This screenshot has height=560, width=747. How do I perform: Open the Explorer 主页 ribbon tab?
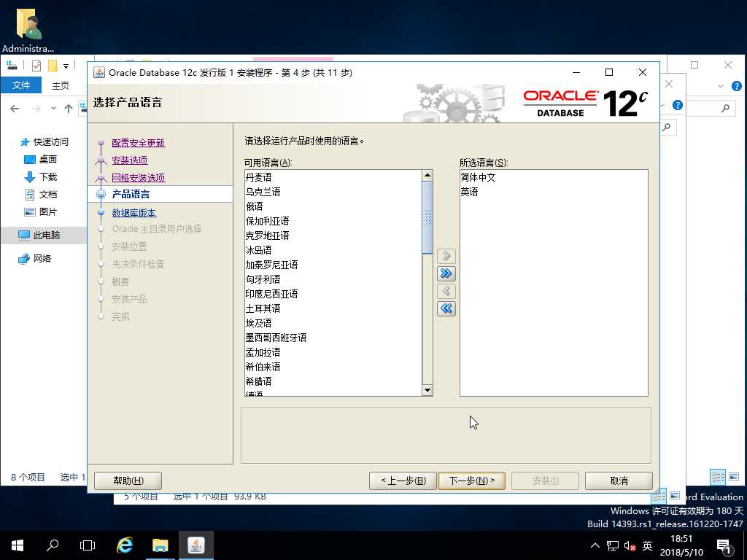tap(61, 86)
